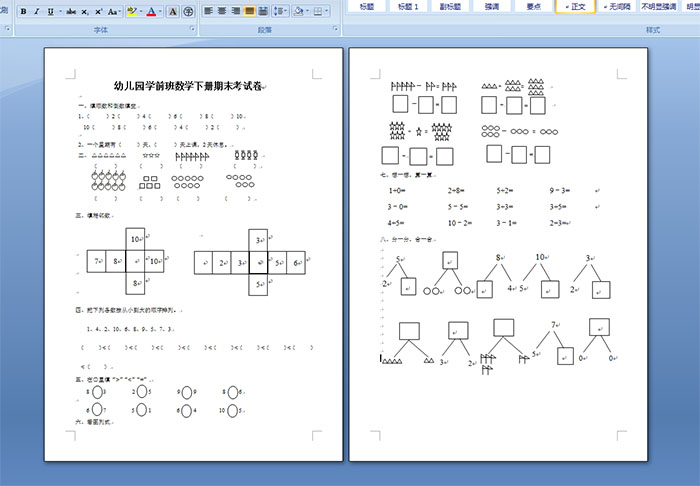Apply borders to selection
This screenshot has height=486, width=700.
318,11
